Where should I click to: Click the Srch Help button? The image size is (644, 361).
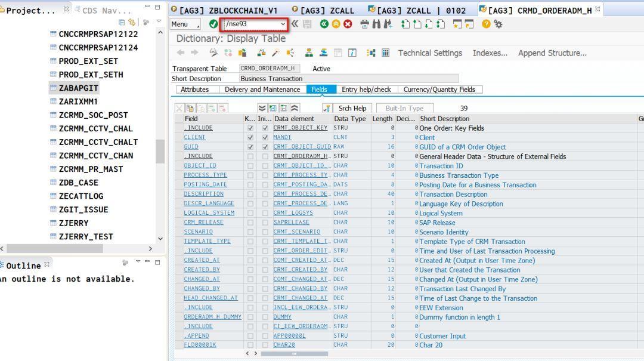pos(352,108)
